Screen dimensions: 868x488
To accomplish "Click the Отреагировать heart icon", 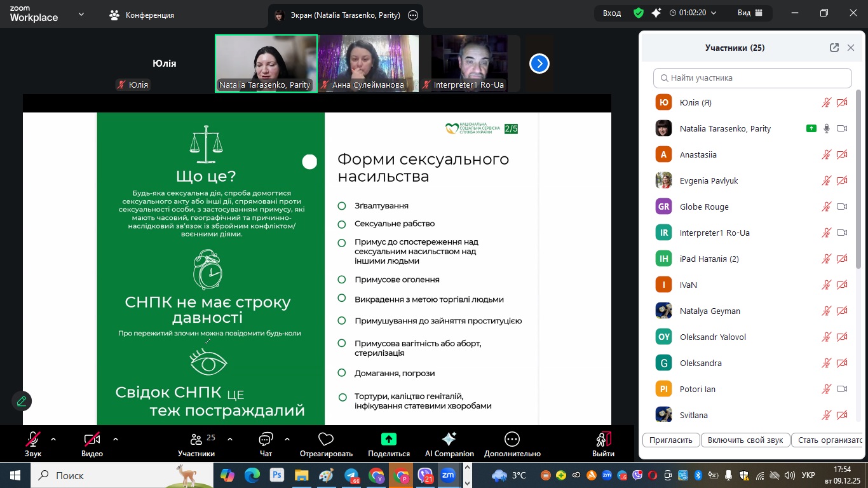I will pos(326,440).
